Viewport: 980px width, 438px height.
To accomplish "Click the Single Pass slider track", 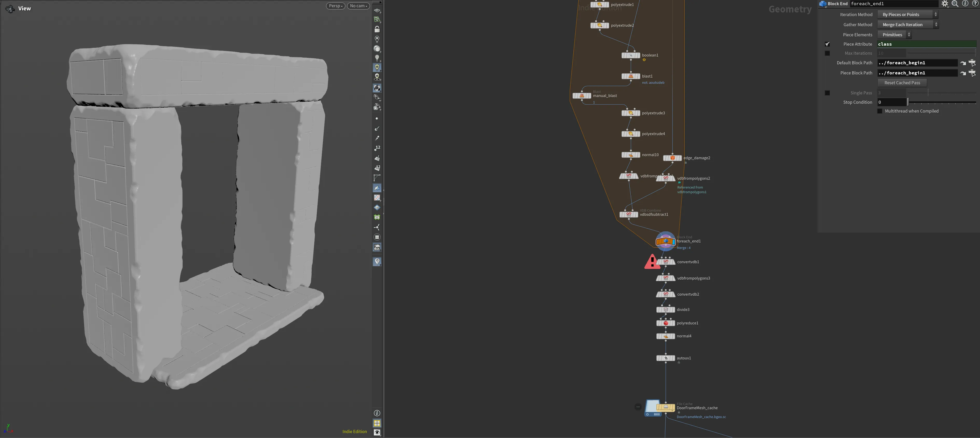I will (x=942, y=93).
